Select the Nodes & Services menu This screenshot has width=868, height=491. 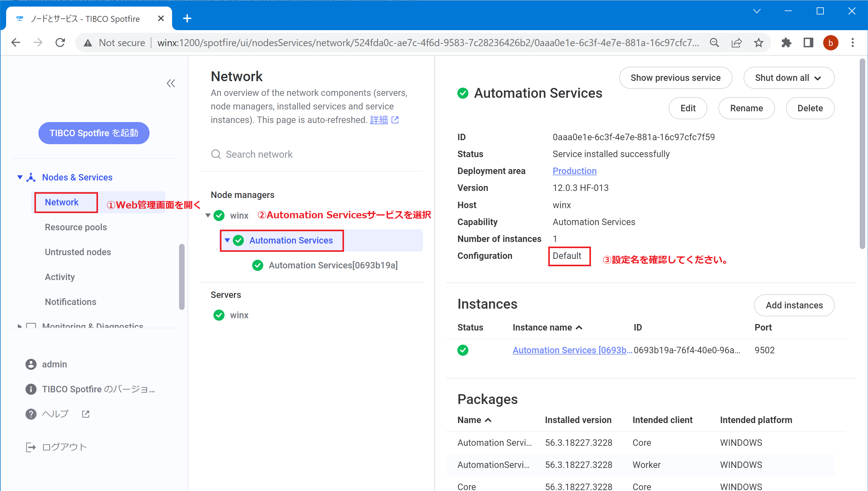pos(77,177)
